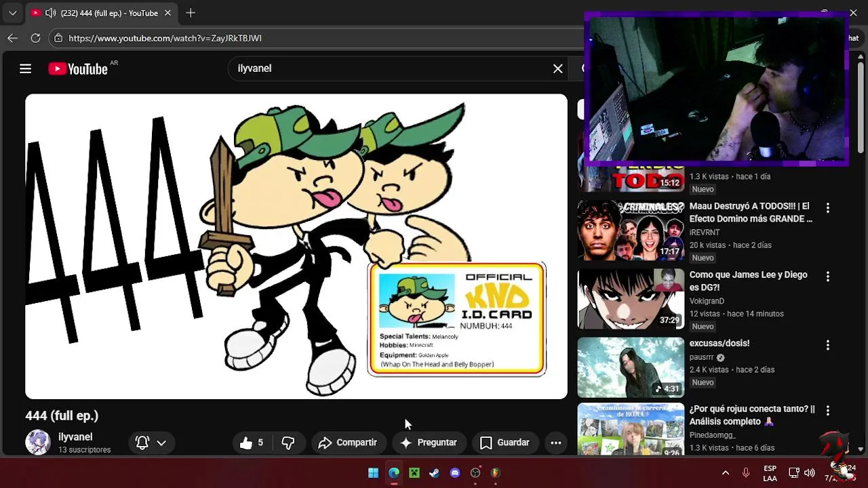The height and width of the screenshot is (488, 868).
Task: Visit the VokigranD channel name
Action: pyautogui.click(x=707, y=301)
